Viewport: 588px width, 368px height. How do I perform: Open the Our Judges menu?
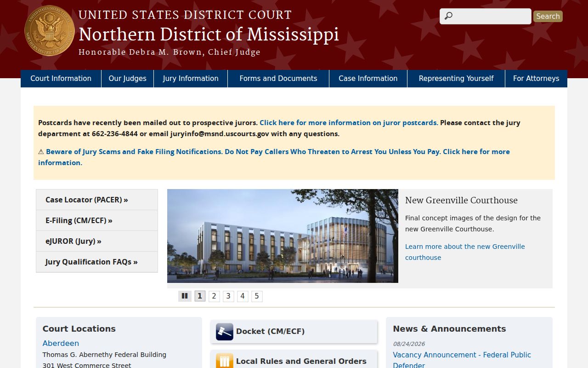click(x=128, y=79)
